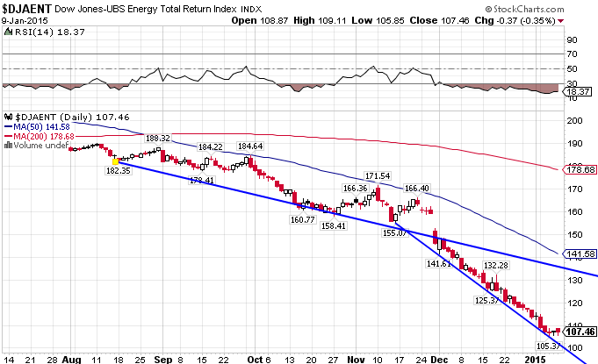Click the 130 price axis label

575,281
